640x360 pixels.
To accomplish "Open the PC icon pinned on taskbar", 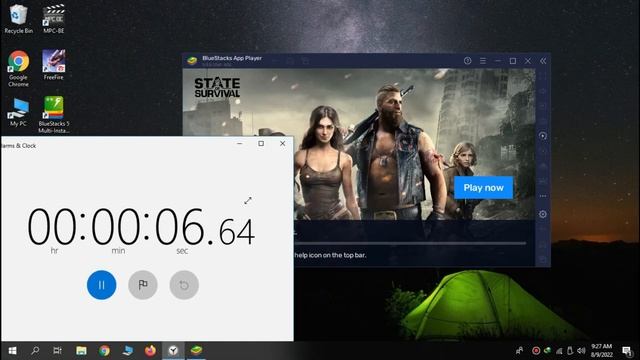I will pyautogui.click(x=127, y=351).
